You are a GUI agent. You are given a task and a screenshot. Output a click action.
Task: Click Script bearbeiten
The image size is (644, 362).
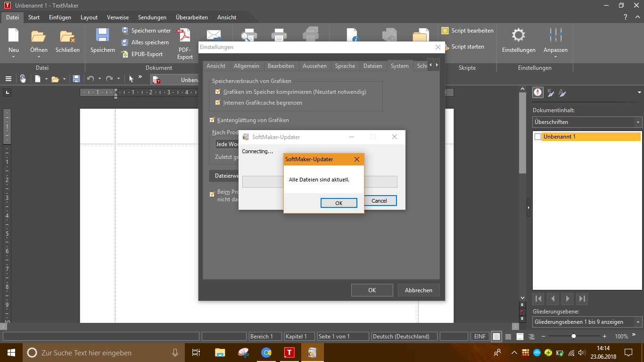point(468,31)
